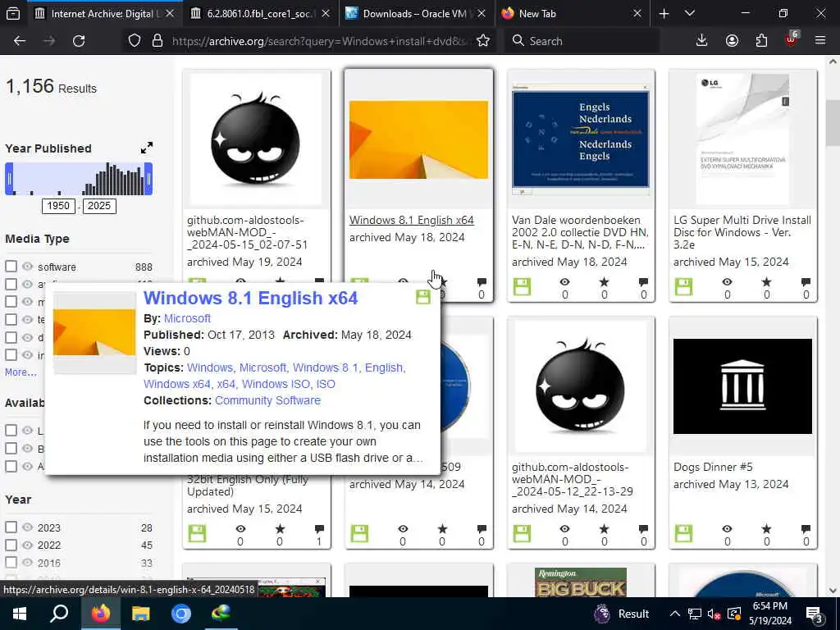This screenshot has width=840, height=630.
Task: Click the address bar URL
Action: (319, 41)
